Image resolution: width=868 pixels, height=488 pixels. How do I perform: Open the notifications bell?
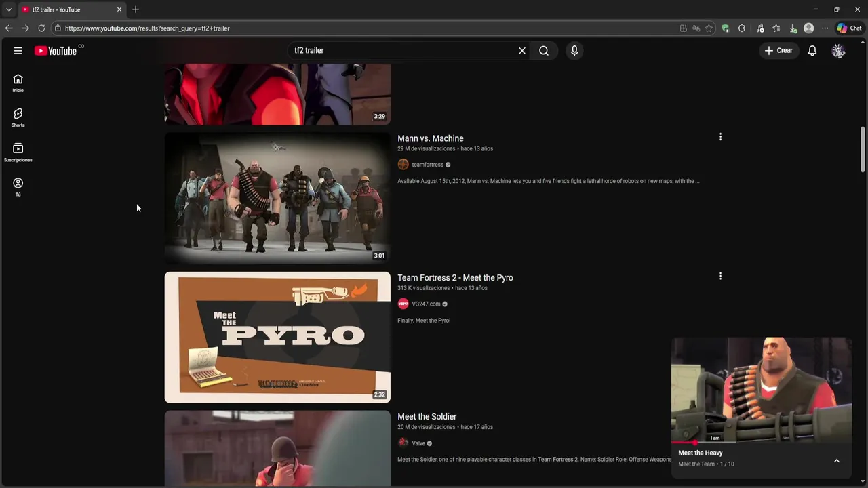pos(812,51)
